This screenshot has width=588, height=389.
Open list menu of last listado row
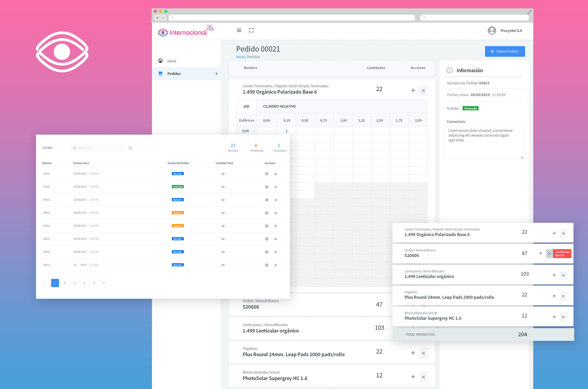266,265
